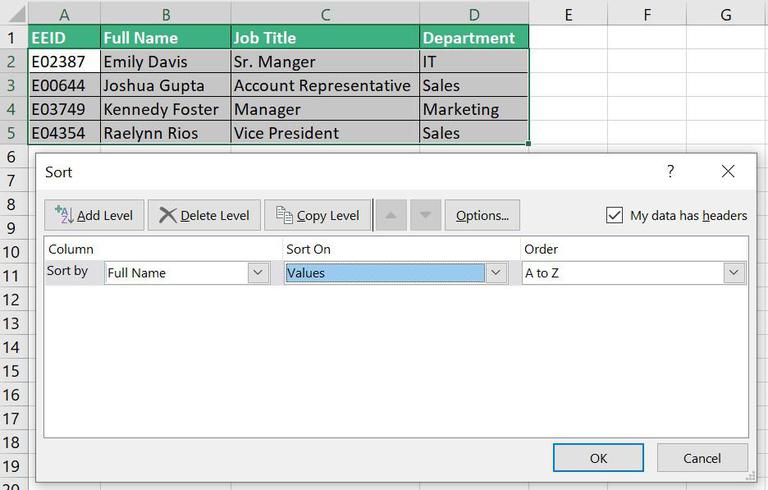
Task: Open Sort dialog help question mark
Action: 671,171
